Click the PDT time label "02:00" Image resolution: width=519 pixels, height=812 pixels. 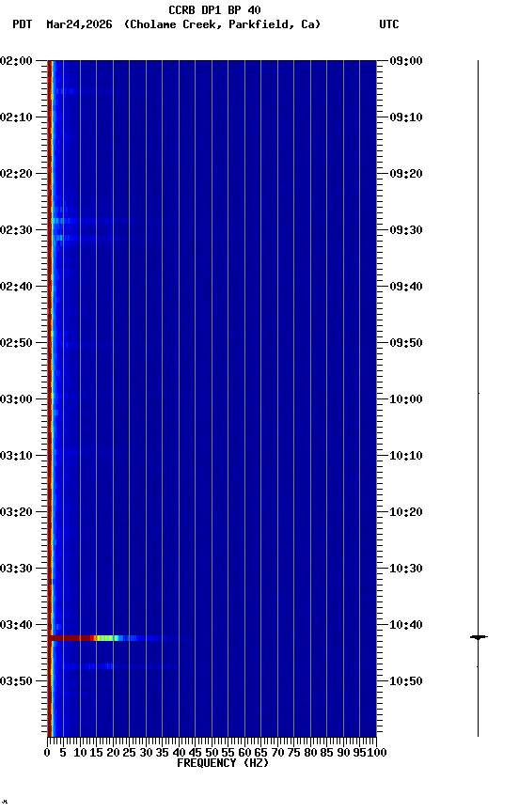click(x=16, y=61)
